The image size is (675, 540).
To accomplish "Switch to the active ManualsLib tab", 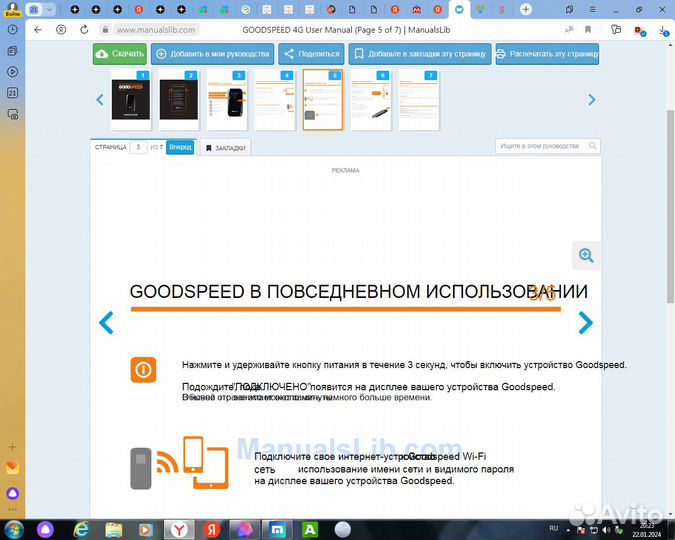I will pyautogui.click(x=459, y=9).
